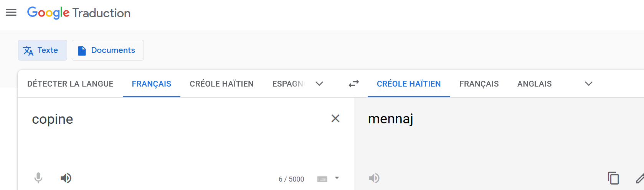The width and height of the screenshot is (644, 190).
Task: Open the hamburger main menu
Action: click(11, 13)
